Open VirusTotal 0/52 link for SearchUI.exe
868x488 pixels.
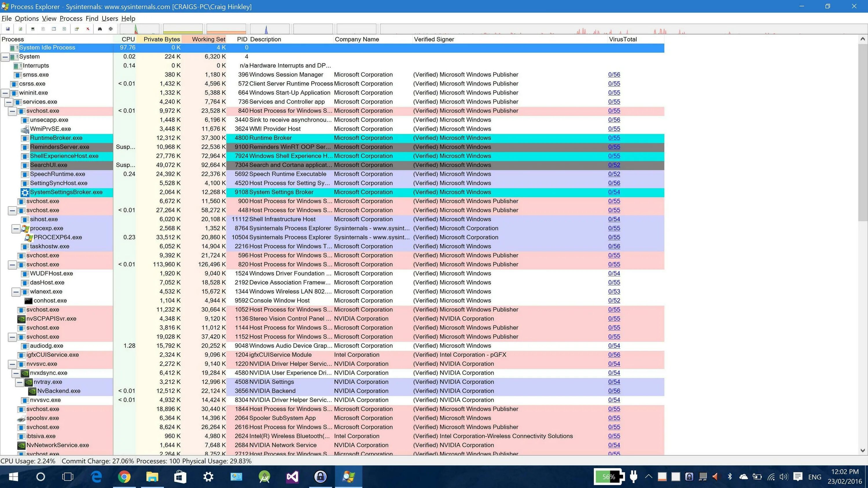click(x=614, y=165)
